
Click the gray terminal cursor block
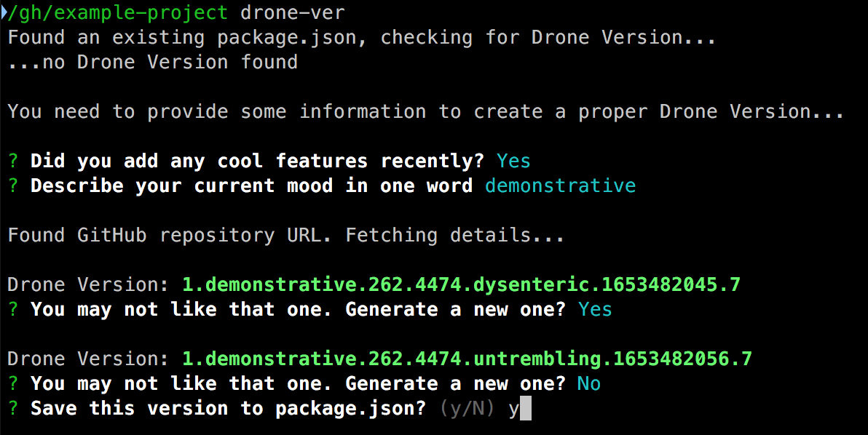pyautogui.click(x=526, y=409)
